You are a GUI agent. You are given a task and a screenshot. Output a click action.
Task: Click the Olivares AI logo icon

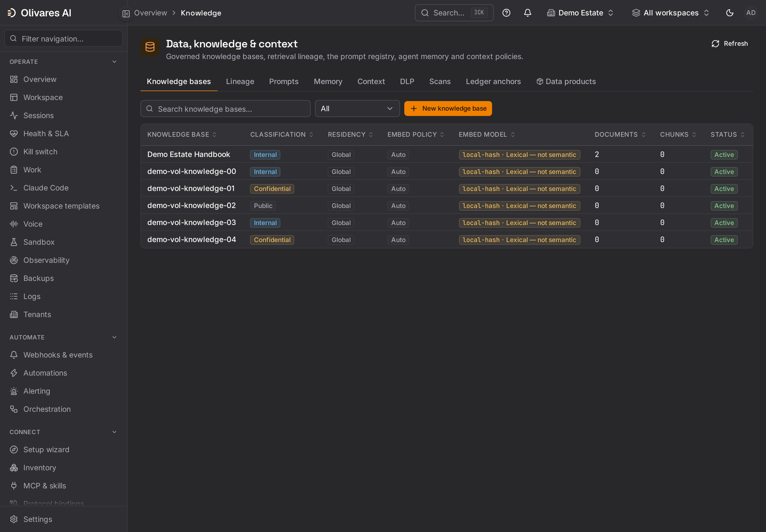pyautogui.click(x=12, y=13)
